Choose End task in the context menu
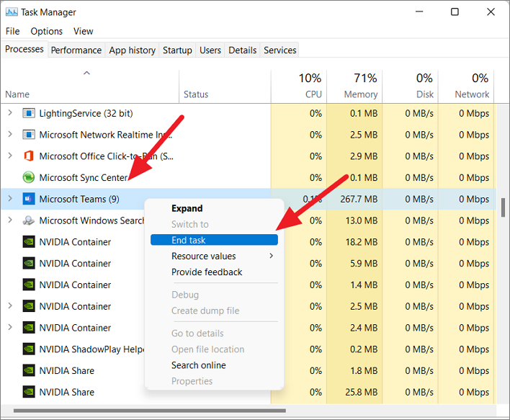Image resolution: width=510 pixels, height=420 pixels. 214,240
